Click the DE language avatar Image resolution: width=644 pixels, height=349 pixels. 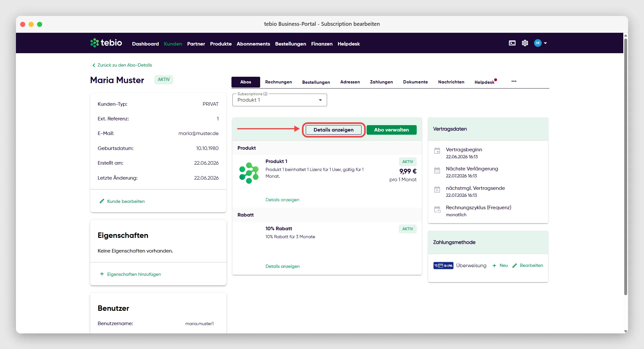coord(538,43)
